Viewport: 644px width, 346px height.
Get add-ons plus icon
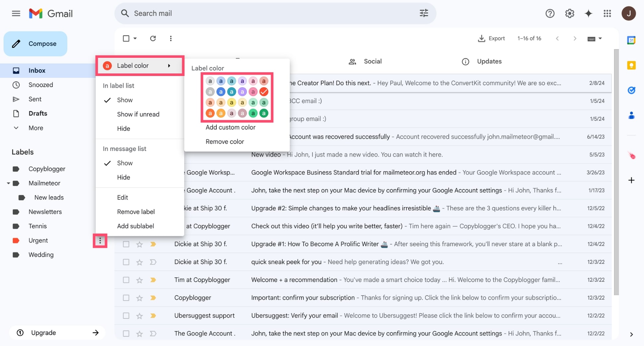[x=631, y=180]
